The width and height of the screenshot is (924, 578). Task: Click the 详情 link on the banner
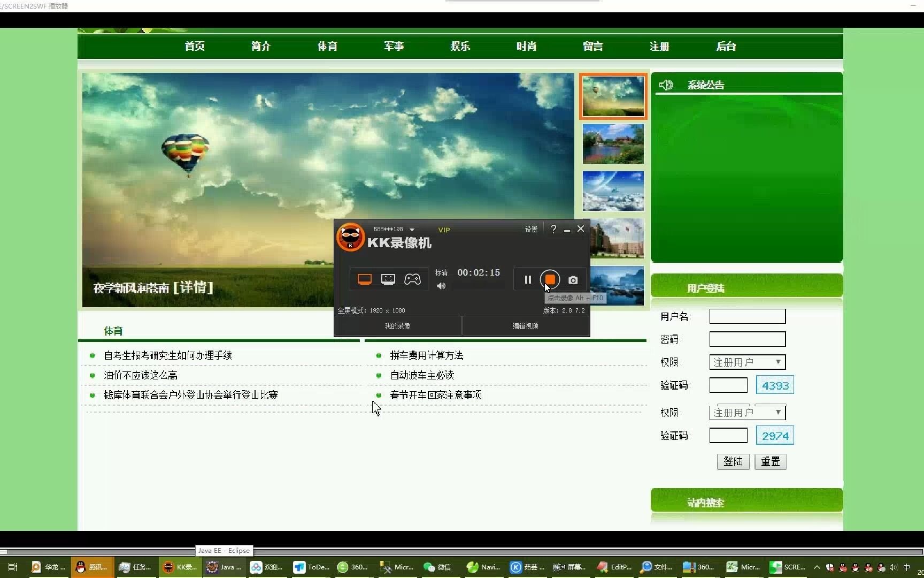pyautogui.click(x=194, y=288)
